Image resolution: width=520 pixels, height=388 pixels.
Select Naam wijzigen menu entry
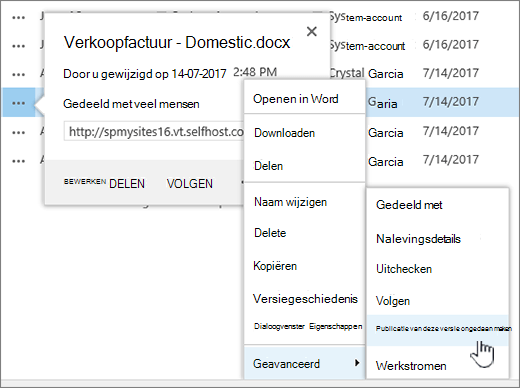290,202
